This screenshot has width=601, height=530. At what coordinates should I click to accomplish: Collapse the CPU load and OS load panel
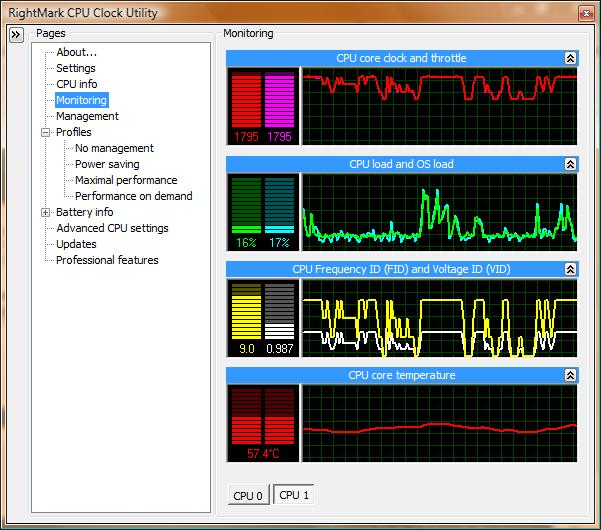(x=570, y=164)
